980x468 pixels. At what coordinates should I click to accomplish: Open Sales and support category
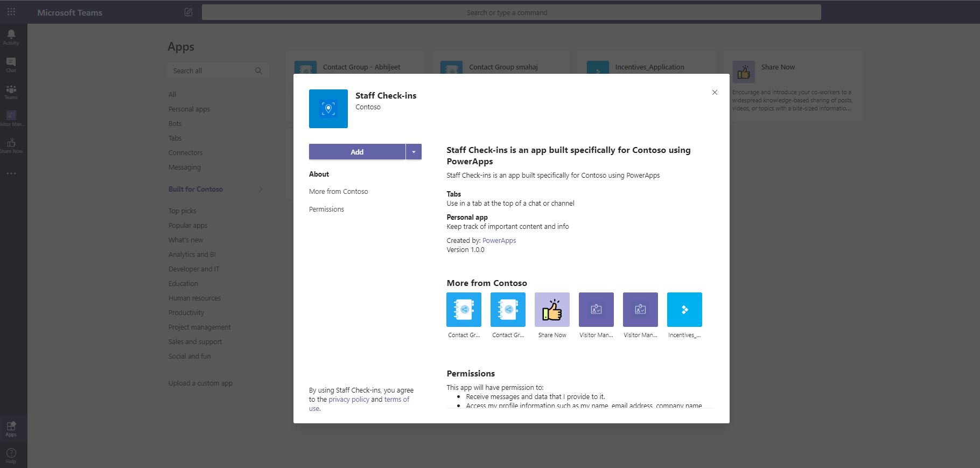click(x=195, y=341)
